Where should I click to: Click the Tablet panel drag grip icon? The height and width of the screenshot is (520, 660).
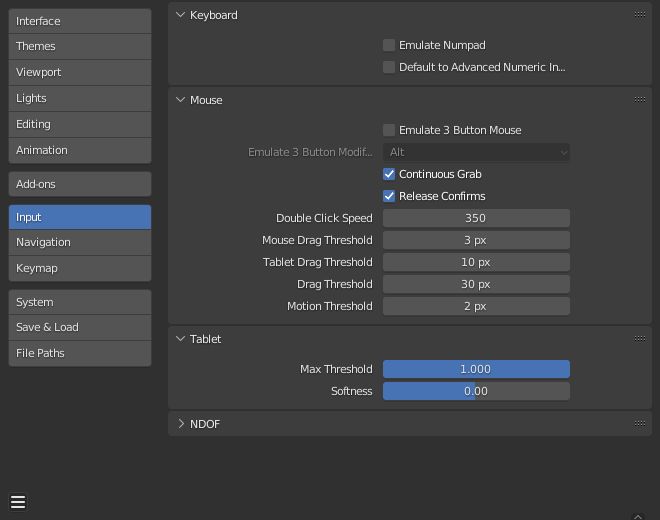click(x=639, y=339)
